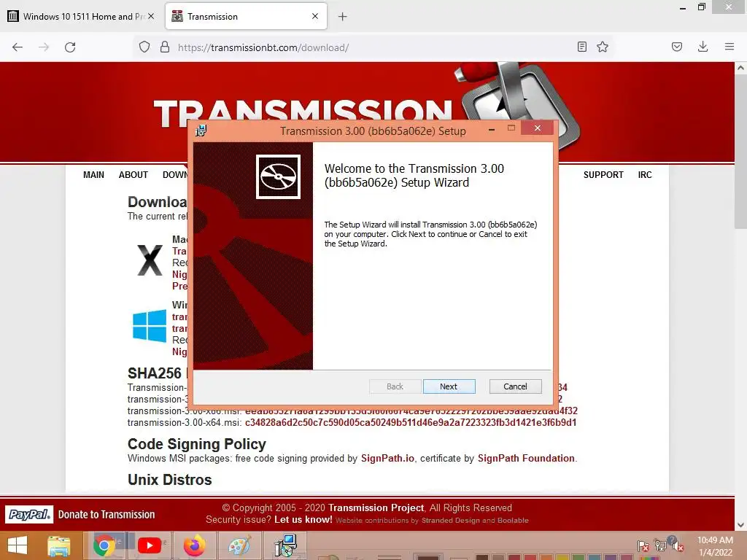Close the Transmission Setup dialog
This screenshot has height=560, width=747.
pyautogui.click(x=538, y=128)
